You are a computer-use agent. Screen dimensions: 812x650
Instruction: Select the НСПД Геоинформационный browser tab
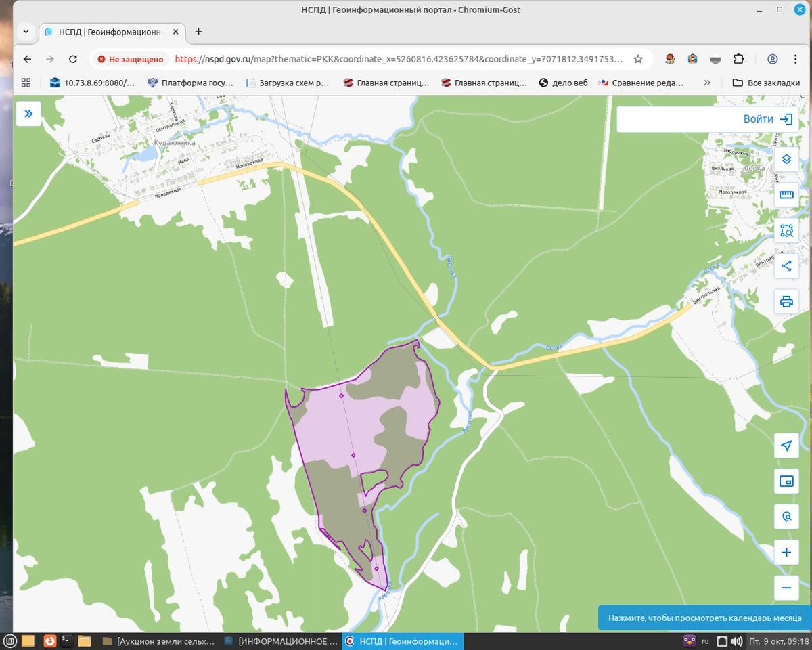point(112,32)
